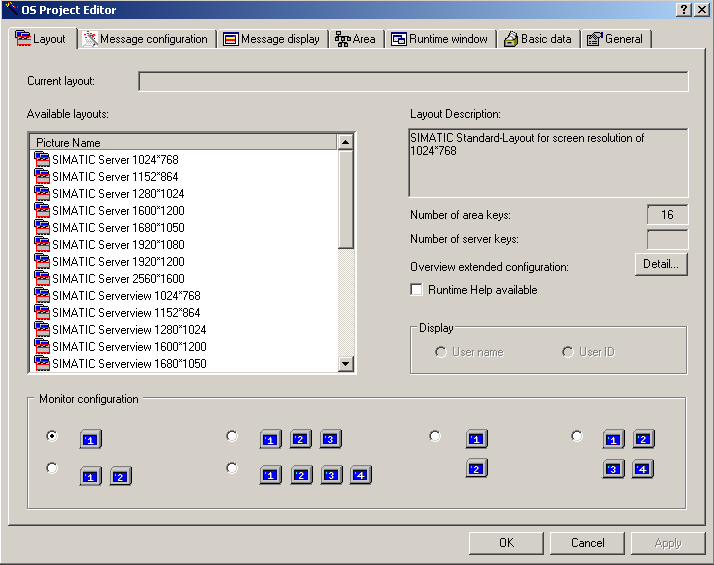This screenshot has width=714, height=565.
Task: Click the SIMATIC Server 1024*768 layout icon
Action: pyautogui.click(x=42, y=159)
